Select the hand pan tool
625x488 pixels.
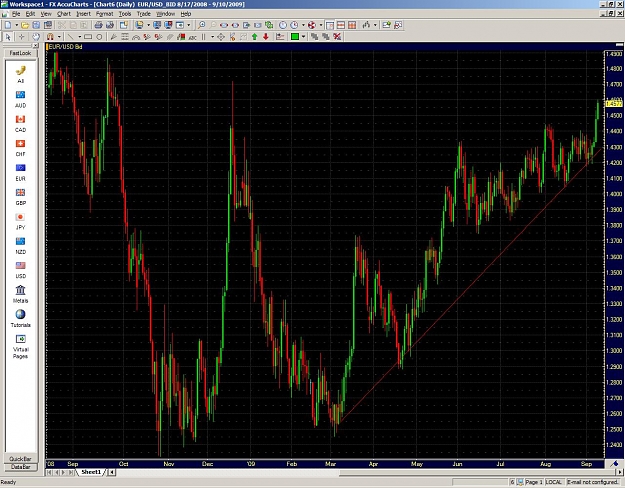(36, 37)
